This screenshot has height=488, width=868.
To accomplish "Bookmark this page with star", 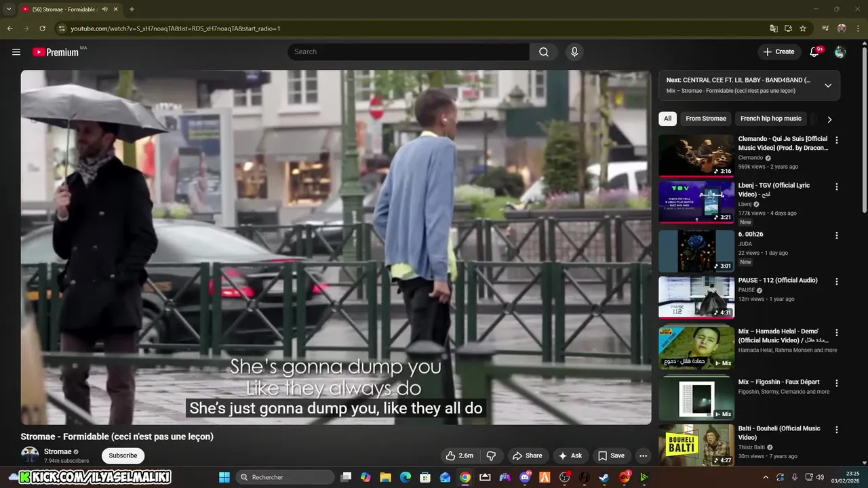I will [x=803, y=28].
